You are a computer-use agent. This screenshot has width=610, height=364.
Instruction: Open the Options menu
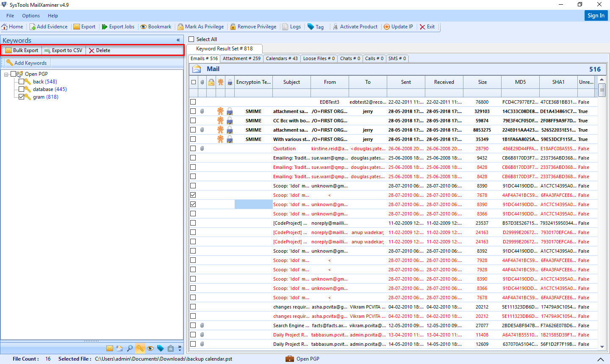[x=31, y=16]
